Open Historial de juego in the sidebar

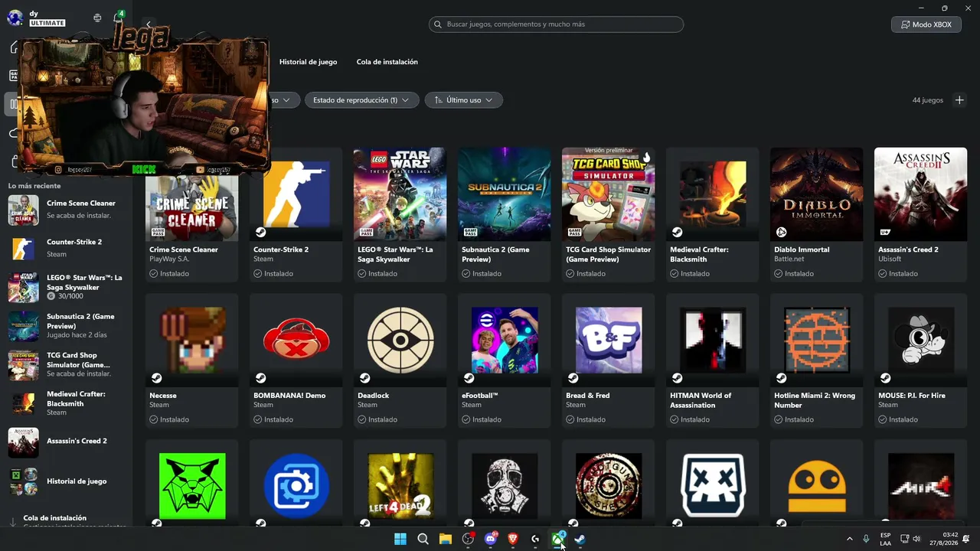67,482
